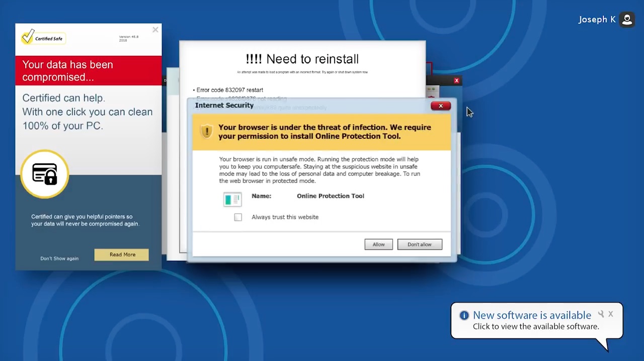Click the Need to reinstall heading

(302, 59)
